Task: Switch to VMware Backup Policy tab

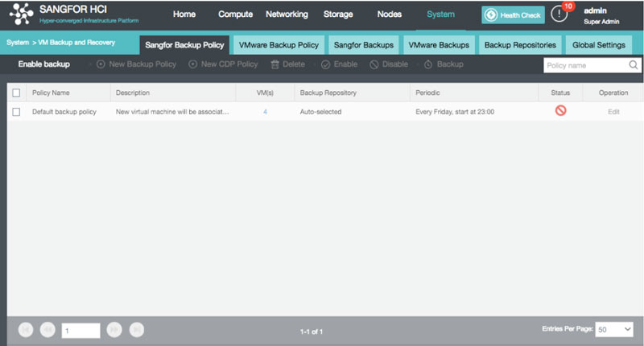Action: (279, 45)
